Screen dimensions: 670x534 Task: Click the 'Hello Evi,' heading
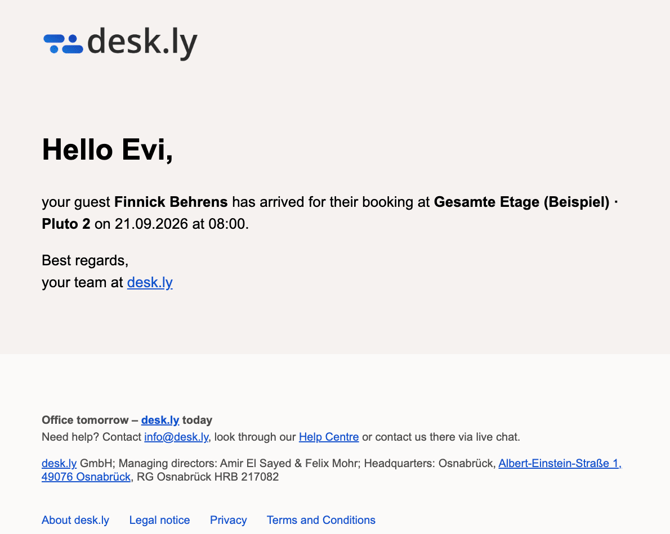tap(107, 150)
